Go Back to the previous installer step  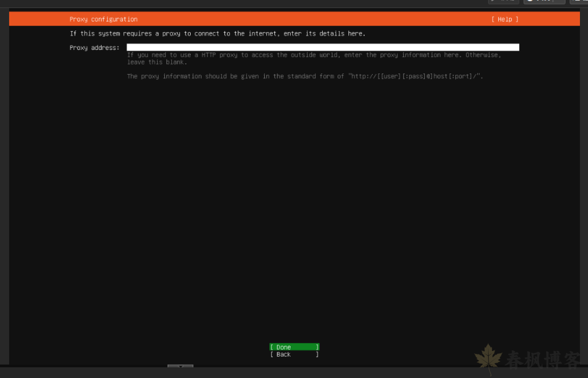(x=295, y=354)
